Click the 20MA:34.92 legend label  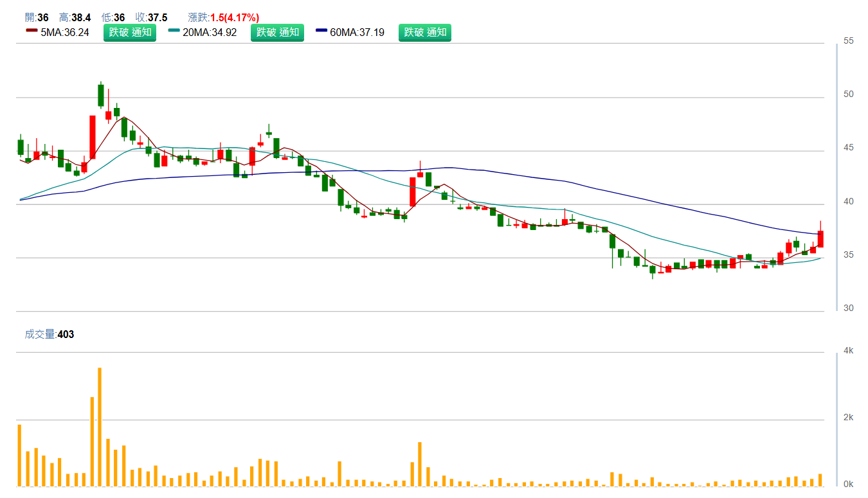click(210, 32)
